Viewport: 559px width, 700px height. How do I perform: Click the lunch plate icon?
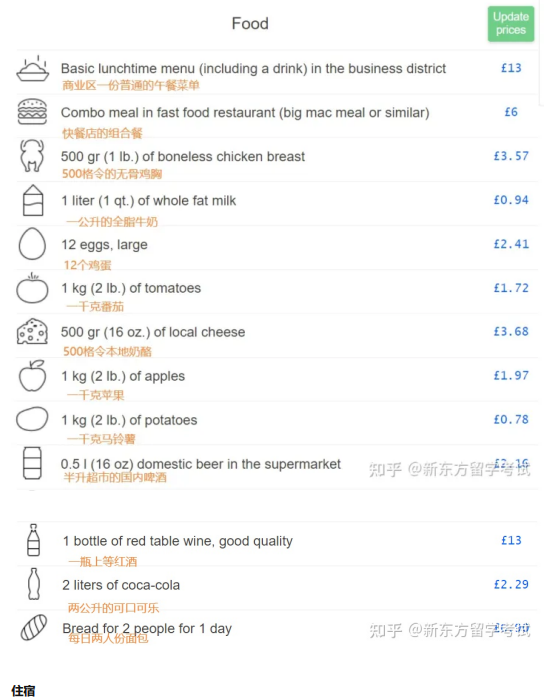(33, 68)
